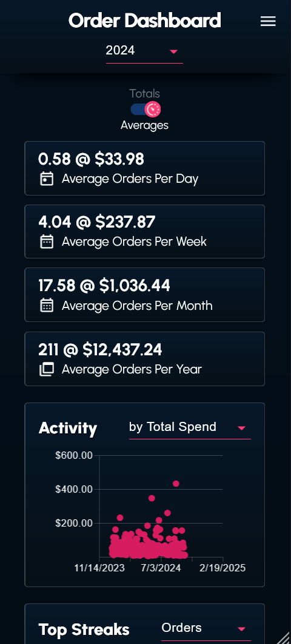Viewport: 291px width, 644px height.
Task: Select the Totals label above the switch
Action: (144, 93)
